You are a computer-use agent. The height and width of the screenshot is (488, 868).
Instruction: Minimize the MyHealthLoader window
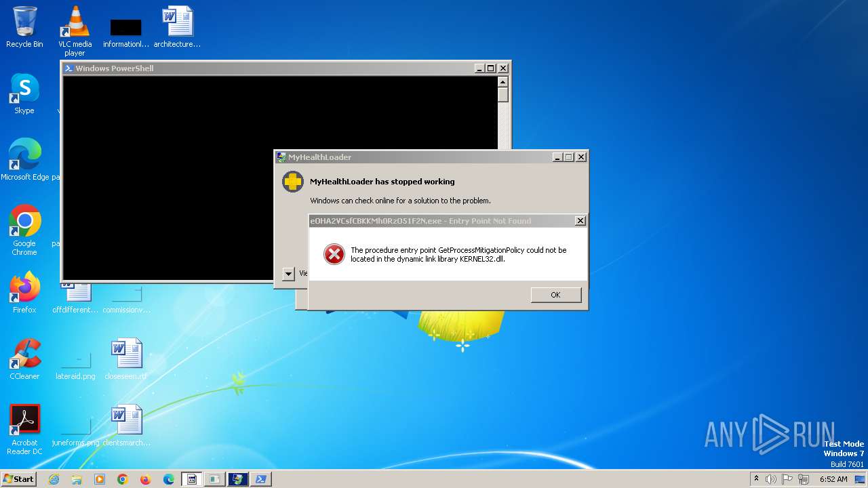(x=557, y=157)
